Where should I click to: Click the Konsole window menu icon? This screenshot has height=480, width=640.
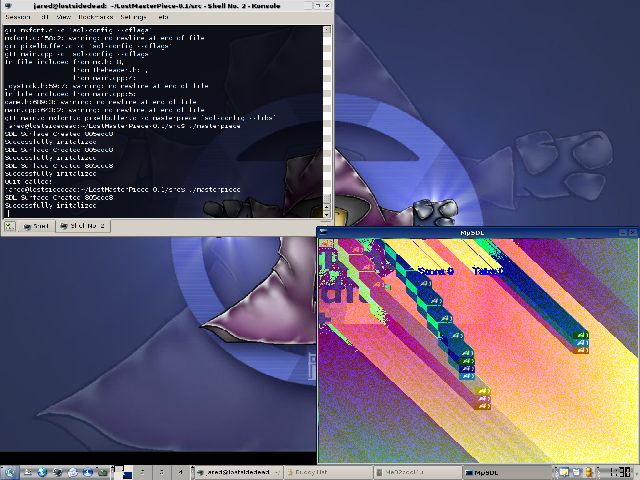click(x=9, y=6)
